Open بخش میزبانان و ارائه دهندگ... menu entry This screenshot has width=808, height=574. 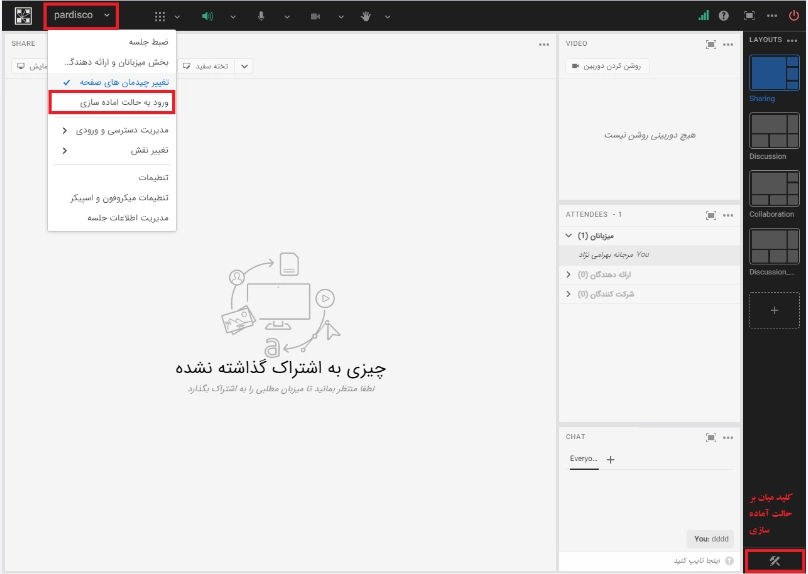pos(112,62)
